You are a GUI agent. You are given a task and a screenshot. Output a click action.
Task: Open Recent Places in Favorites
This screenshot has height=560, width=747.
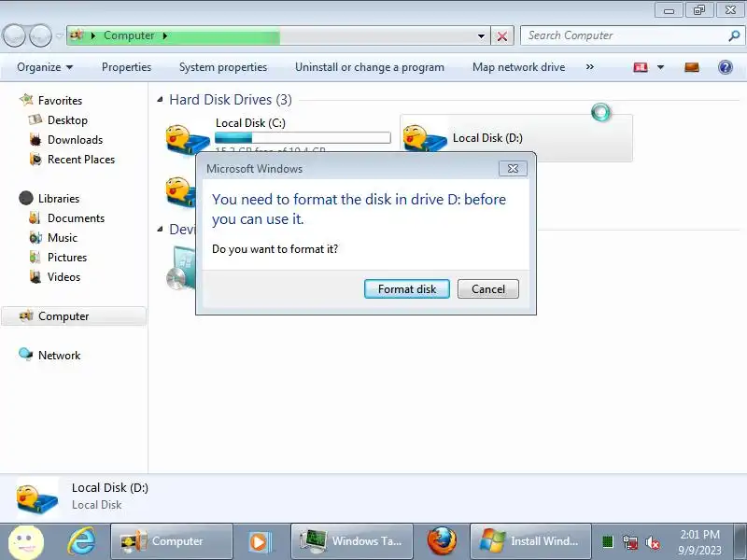[81, 159]
